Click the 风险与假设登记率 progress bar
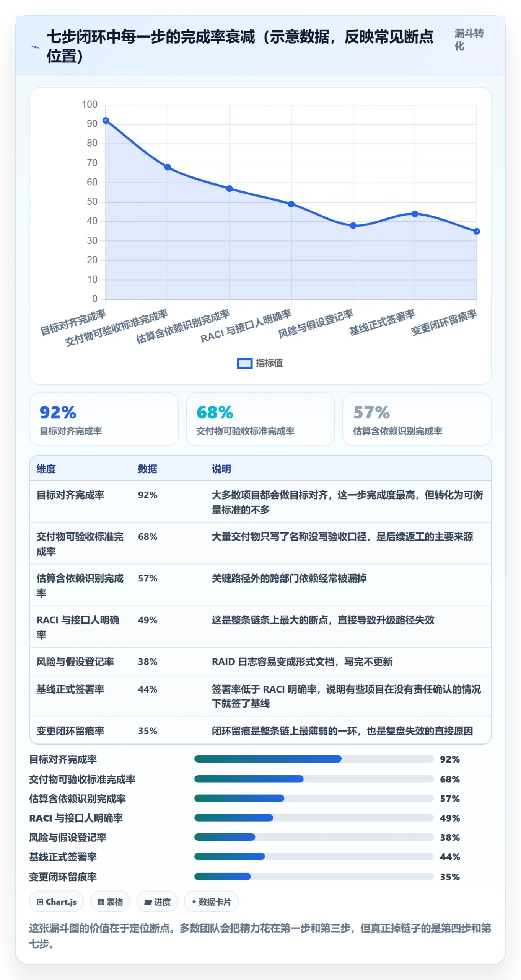 (x=314, y=837)
